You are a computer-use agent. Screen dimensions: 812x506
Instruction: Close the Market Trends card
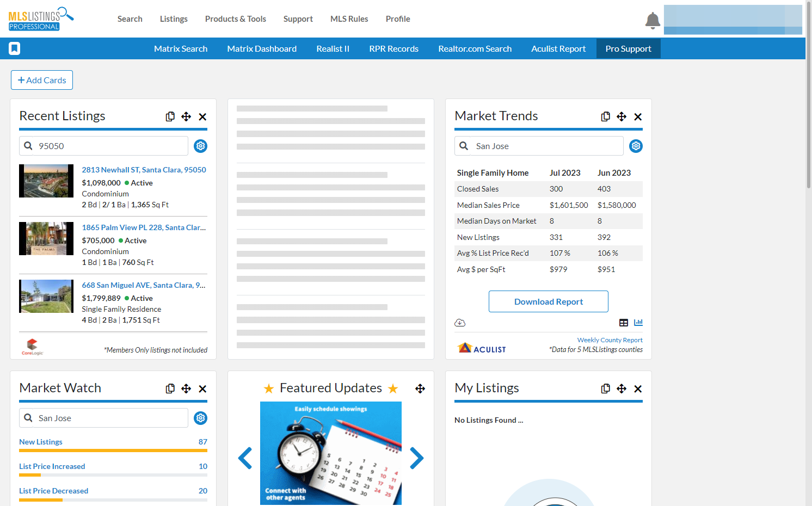point(638,116)
